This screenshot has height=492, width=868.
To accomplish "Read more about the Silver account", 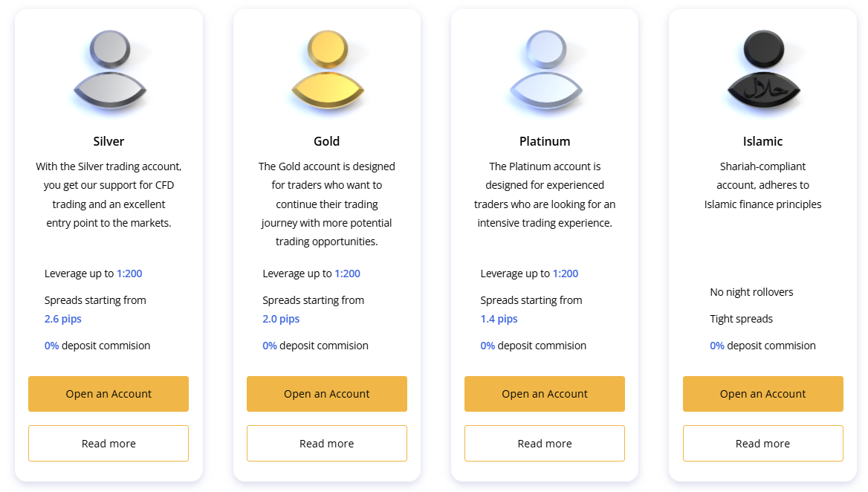I will (x=108, y=444).
